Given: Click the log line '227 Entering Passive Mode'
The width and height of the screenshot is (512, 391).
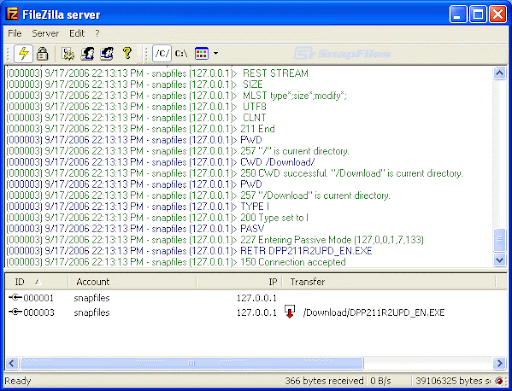Looking at the screenshot, I should pyautogui.click(x=215, y=240).
